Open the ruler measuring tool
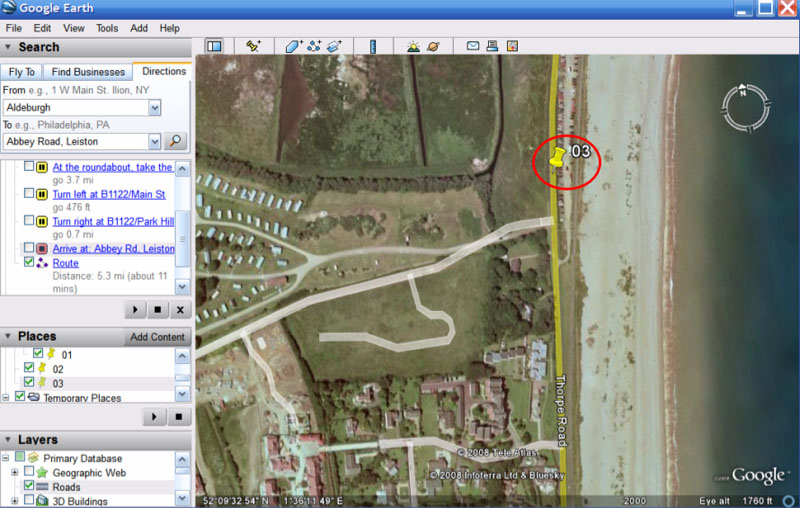 point(373,46)
